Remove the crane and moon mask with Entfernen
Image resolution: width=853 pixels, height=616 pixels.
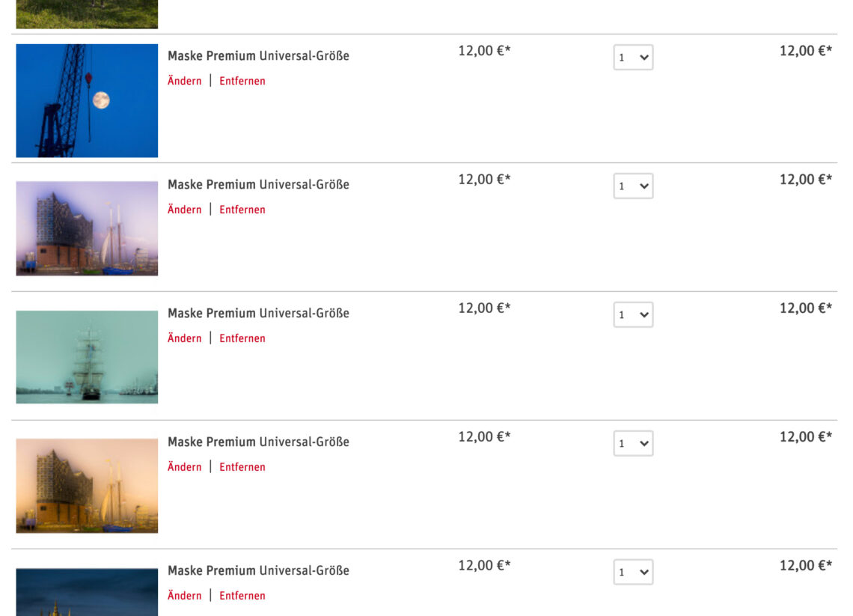click(242, 81)
